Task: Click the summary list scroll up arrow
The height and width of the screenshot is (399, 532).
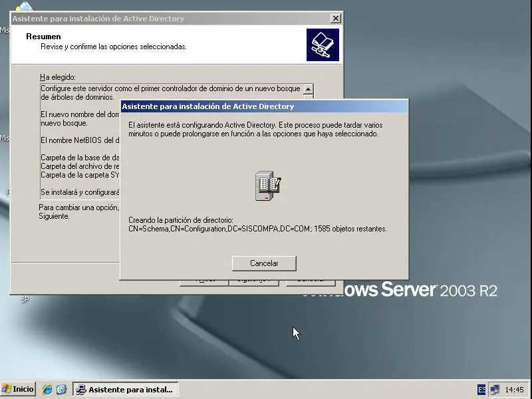Action: [308, 89]
